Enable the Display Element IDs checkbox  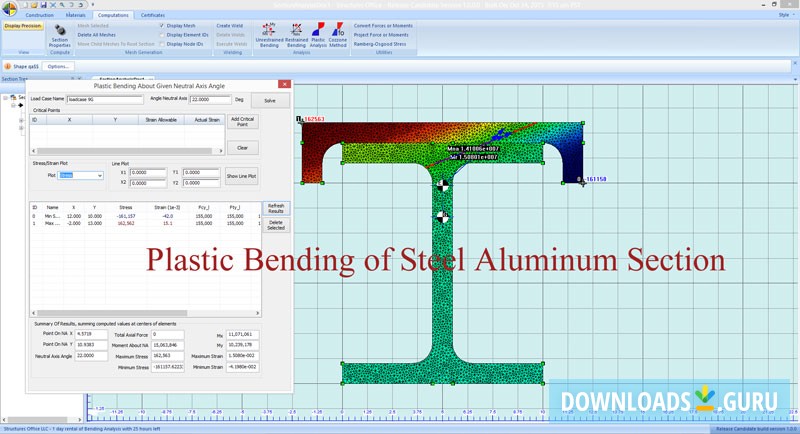coord(162,35)
